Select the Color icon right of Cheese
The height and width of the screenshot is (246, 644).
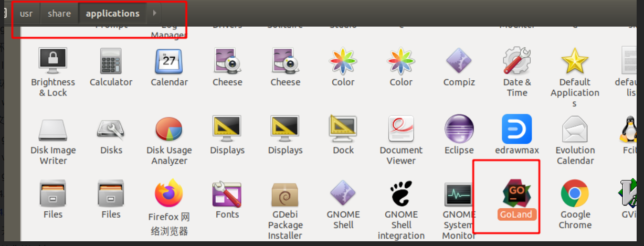pyautogui.click(x=343, y=61)
